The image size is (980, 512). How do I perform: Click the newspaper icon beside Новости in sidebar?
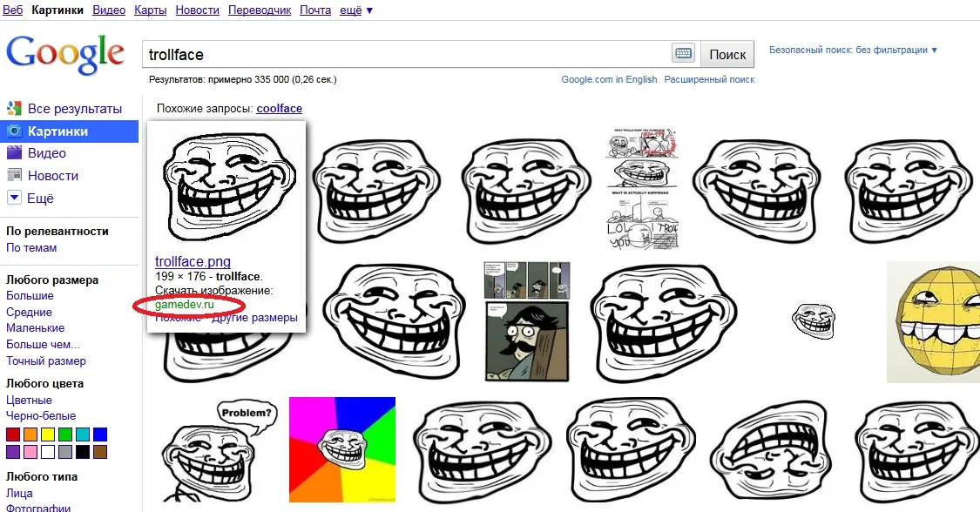point(14,175)
